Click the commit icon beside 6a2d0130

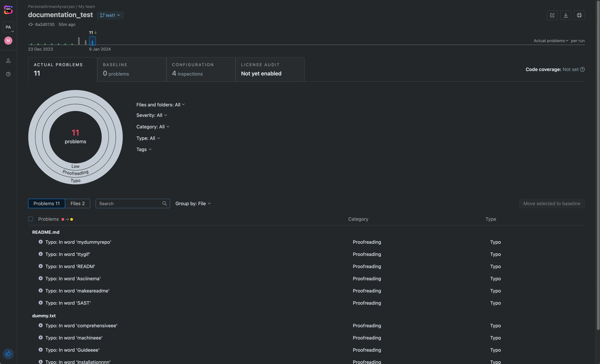coord(31,24)
